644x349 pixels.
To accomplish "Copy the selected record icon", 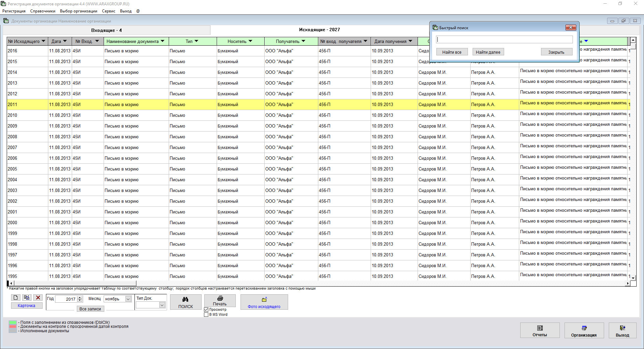I will pos(27,298).
